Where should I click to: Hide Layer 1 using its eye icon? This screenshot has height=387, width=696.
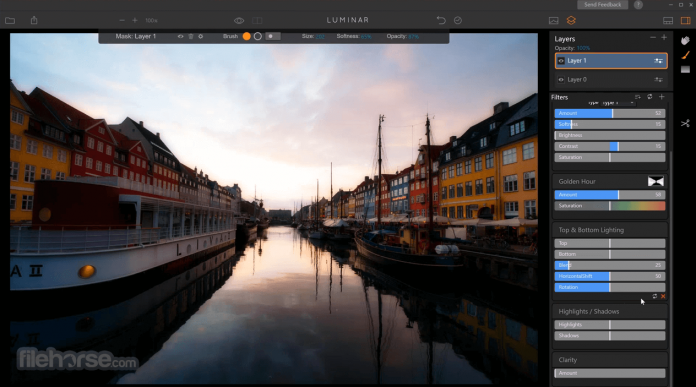tap(561, 61)
